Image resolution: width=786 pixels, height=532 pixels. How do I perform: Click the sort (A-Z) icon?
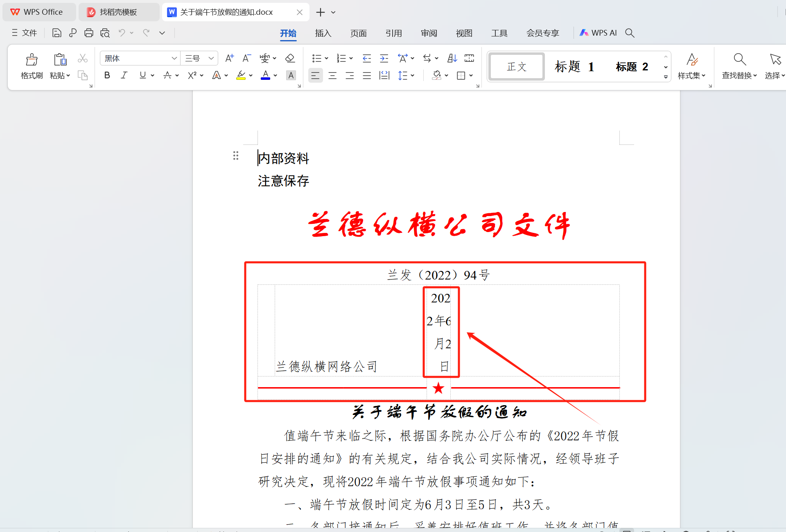[x=452, y=59]
